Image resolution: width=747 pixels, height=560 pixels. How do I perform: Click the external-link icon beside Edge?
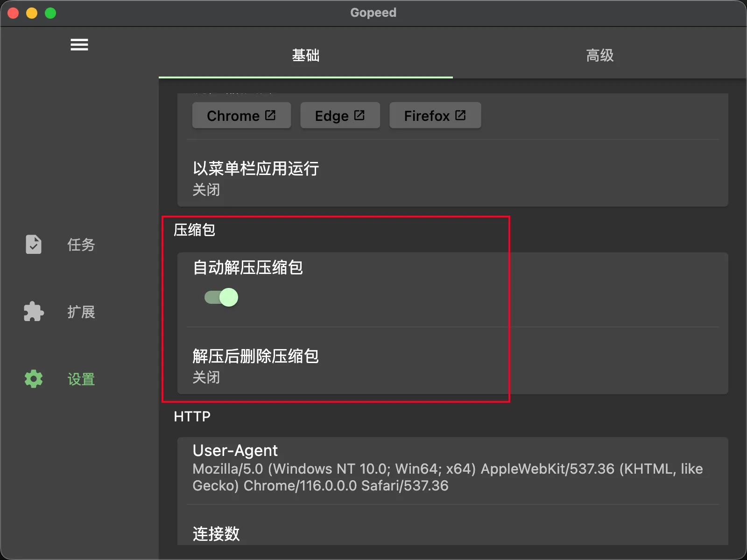point(359,115)
